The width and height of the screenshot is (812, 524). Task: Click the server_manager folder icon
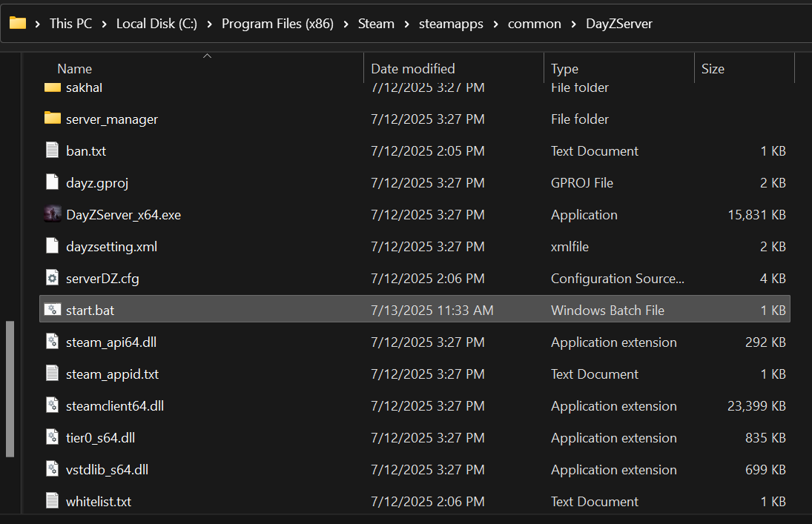coord(52,119)
